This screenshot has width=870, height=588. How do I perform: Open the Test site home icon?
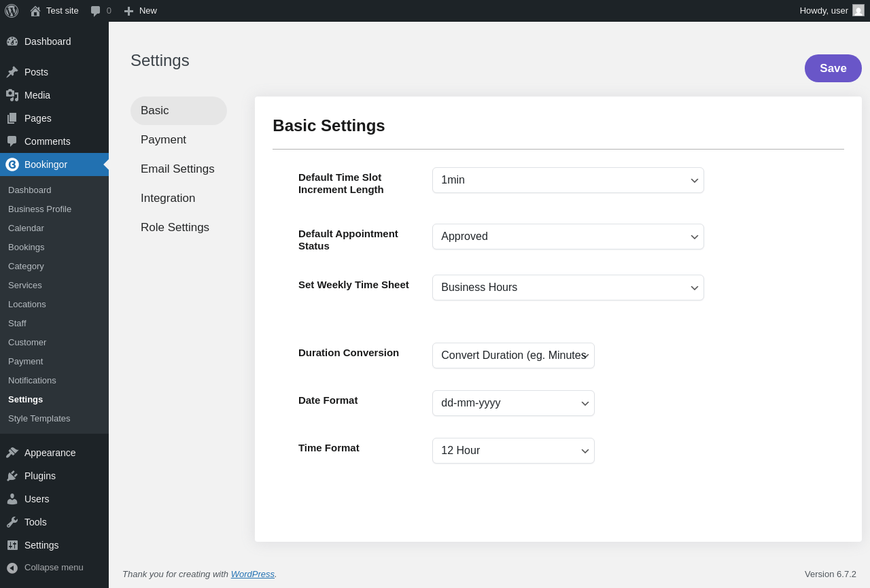coord(35,11)
